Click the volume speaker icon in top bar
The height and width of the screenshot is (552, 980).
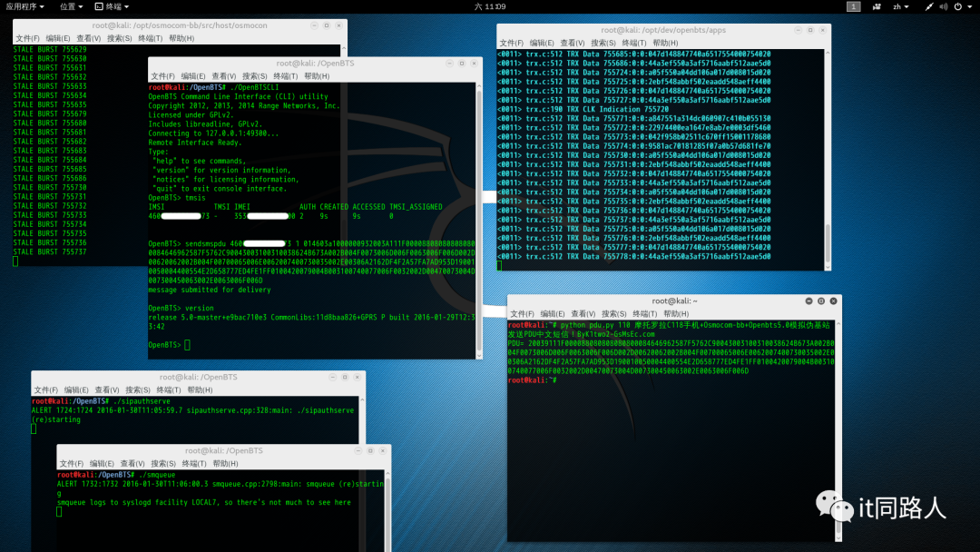943,6
